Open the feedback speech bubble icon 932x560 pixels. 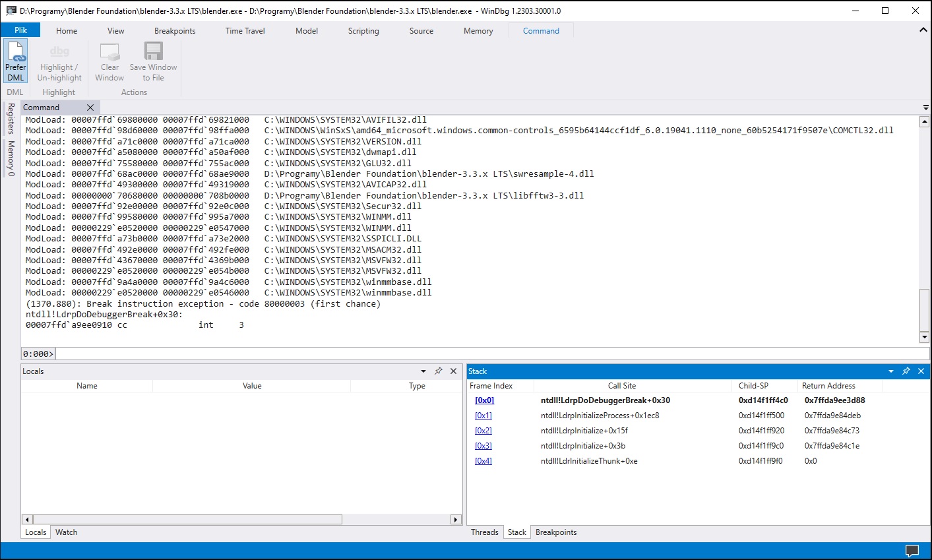pyautogui.click(x=912, y=551)
